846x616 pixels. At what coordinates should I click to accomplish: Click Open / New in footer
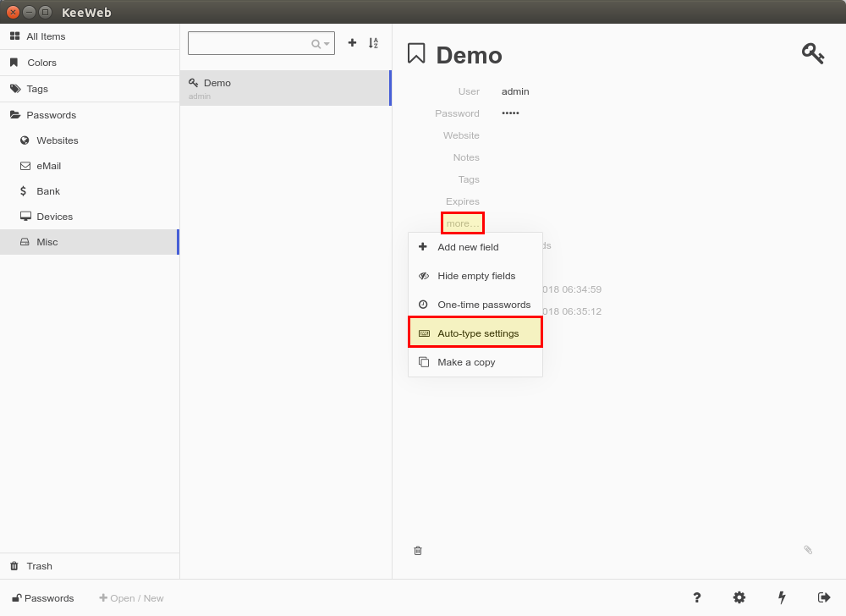coord(131,598)
